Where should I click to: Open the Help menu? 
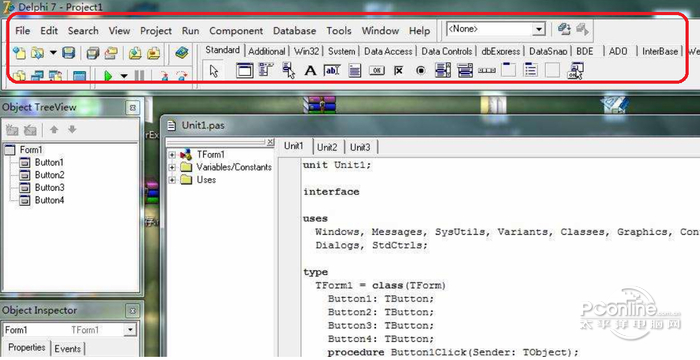coord(420,31)
